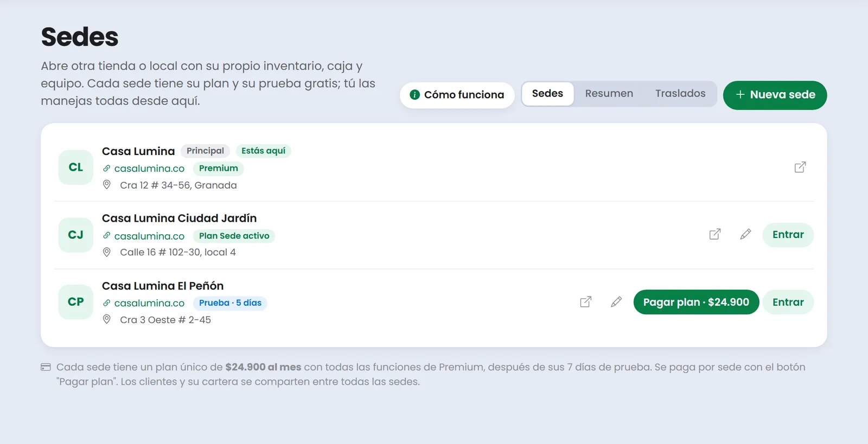Switch to the Resumen tab
868x444 pixels.
click(x=609, y=93)
